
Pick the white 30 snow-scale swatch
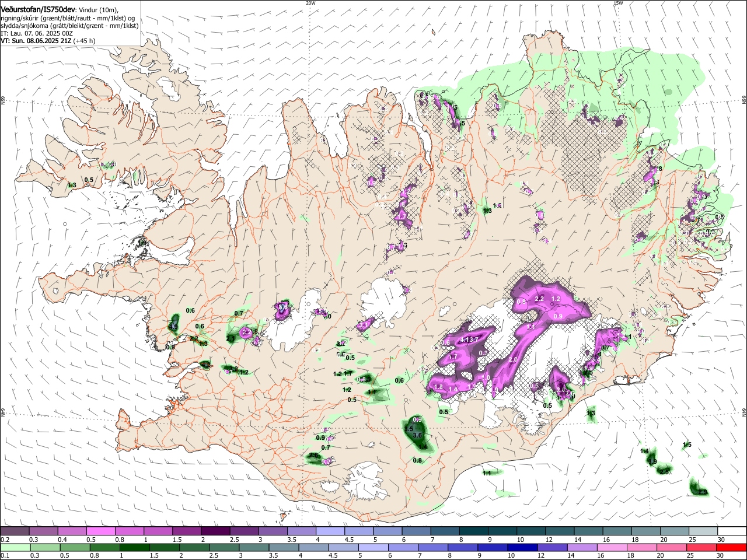pos(731,531)
